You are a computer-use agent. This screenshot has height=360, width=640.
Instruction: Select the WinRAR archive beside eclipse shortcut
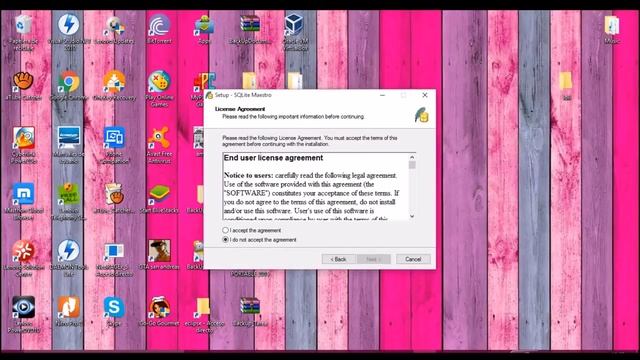[249, 307]
